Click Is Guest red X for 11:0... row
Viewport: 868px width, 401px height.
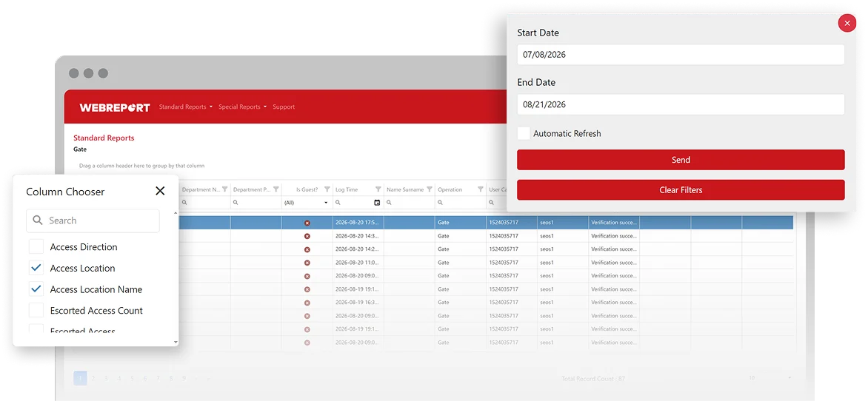pyautogui.click(x=307, y=263)
